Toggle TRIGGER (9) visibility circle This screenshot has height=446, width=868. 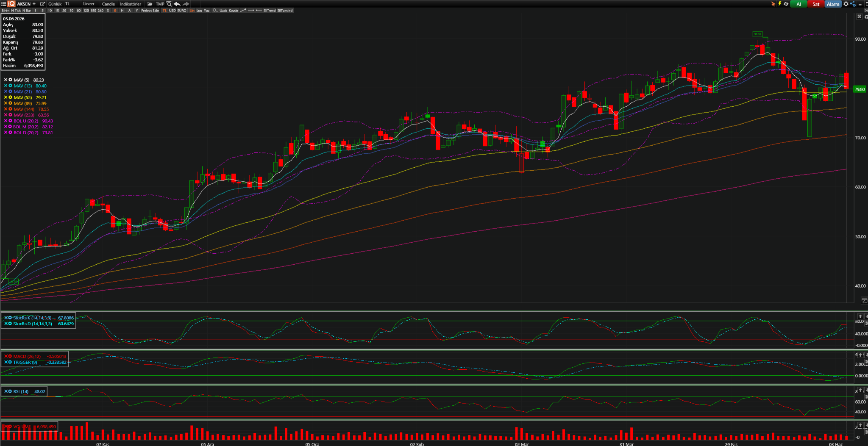(10, 362)
